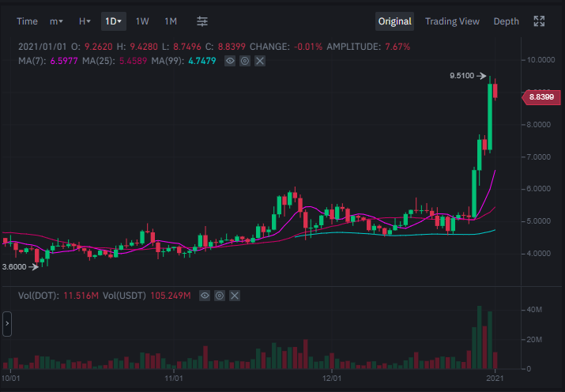Open the 1D interval dropdown
The image size is (565, 392).
point(114,21)
